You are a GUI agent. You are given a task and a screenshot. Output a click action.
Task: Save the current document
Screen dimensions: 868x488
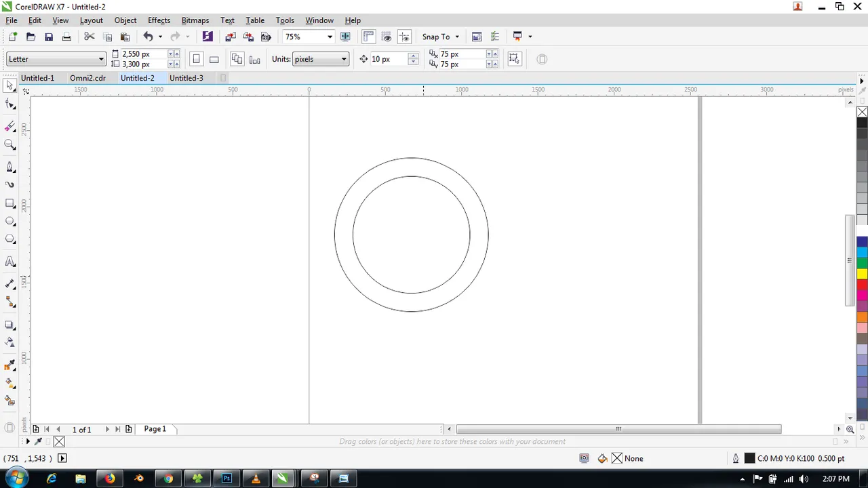pyautogui.click(x=48, y=37)
